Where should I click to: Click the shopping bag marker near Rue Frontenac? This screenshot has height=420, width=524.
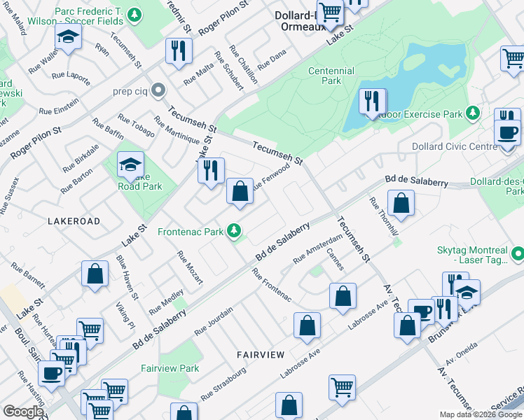coord(343,299)
